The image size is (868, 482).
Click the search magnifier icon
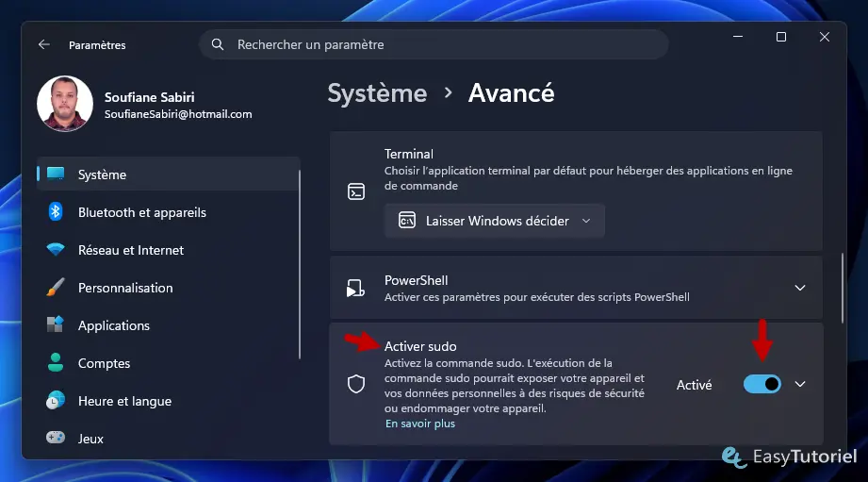pyautogui.click(x=218, y=45)
